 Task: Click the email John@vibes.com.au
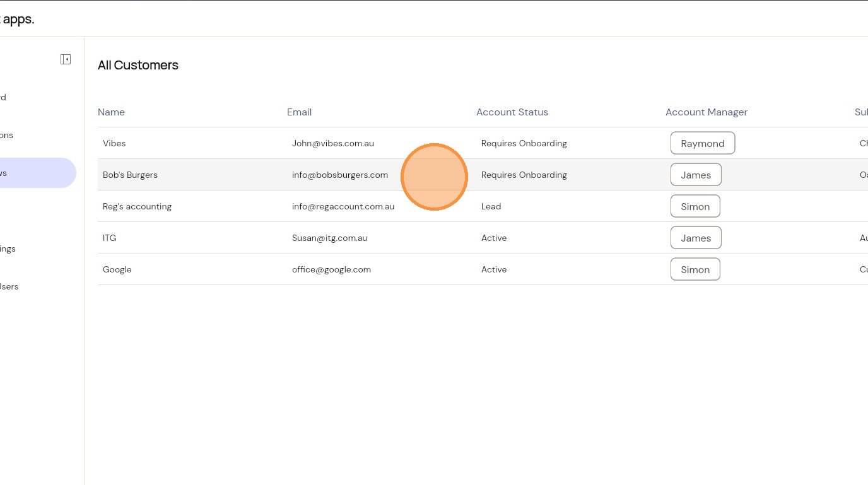click(x=332, y=143)
